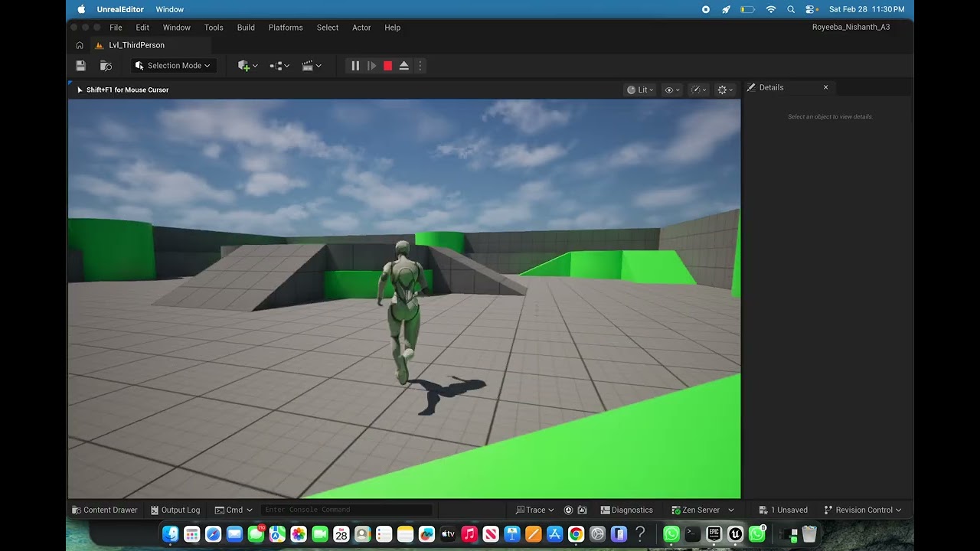Open the Browse content folder icon
This screenshot has width=980, height=551.
tap(106, 66)
